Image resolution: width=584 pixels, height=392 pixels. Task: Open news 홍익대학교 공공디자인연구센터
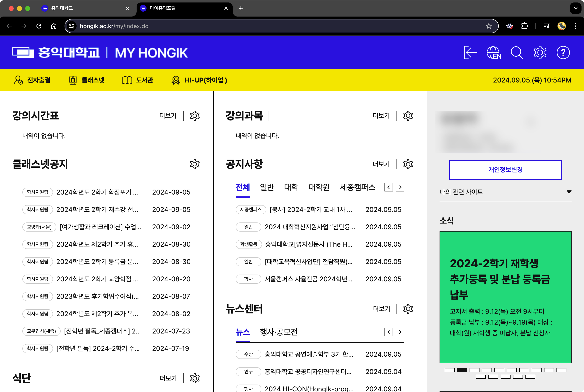point(308,372)
